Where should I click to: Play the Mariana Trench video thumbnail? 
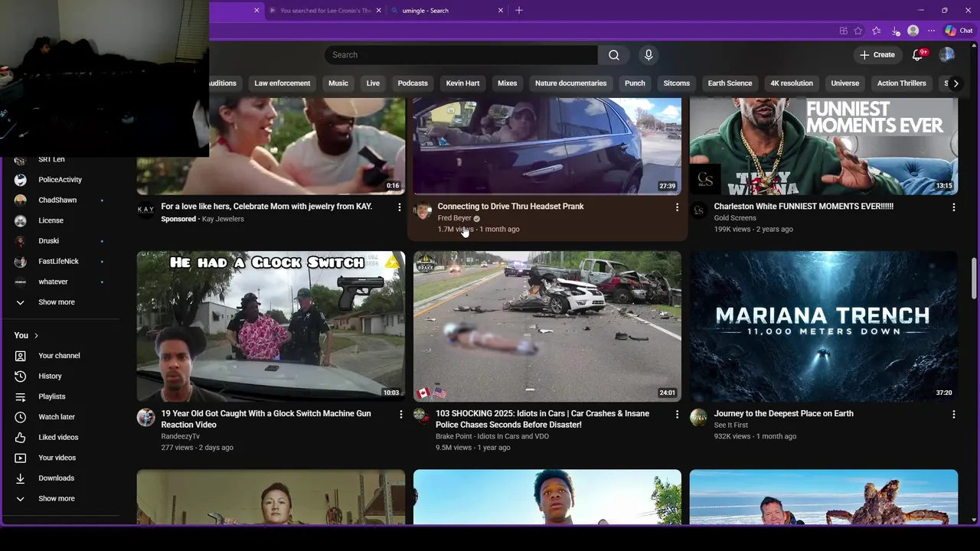point(824,326)
